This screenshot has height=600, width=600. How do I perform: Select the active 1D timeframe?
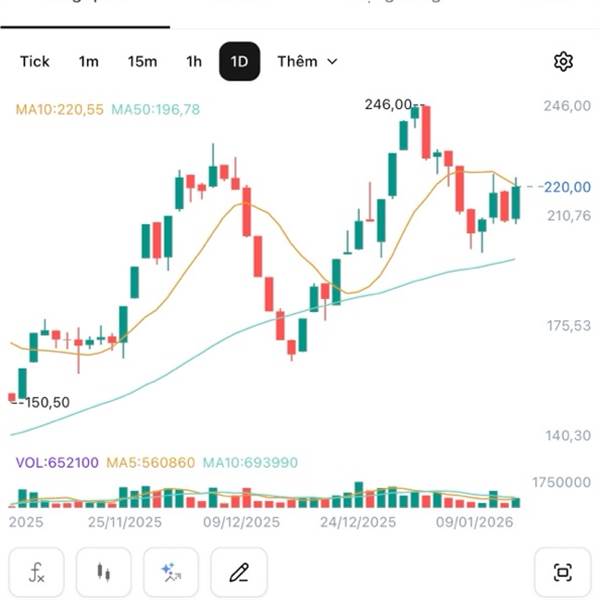coord(239,62)
